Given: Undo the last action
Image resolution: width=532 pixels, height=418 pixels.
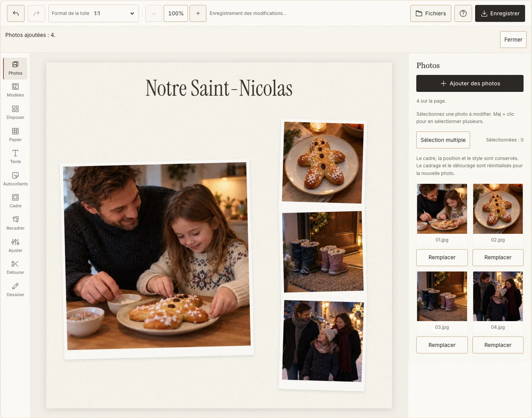Looking at the screenshot, I should pyautogui.click(x=16, y=13).
